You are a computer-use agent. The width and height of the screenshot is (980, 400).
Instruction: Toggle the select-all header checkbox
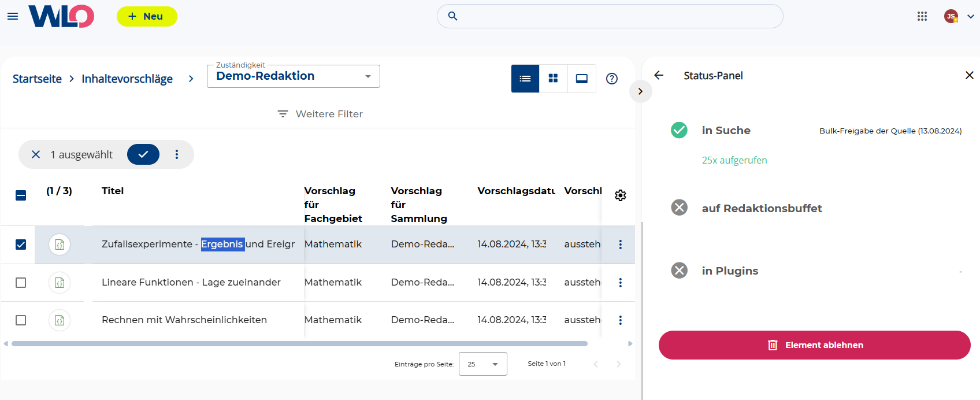21,195
